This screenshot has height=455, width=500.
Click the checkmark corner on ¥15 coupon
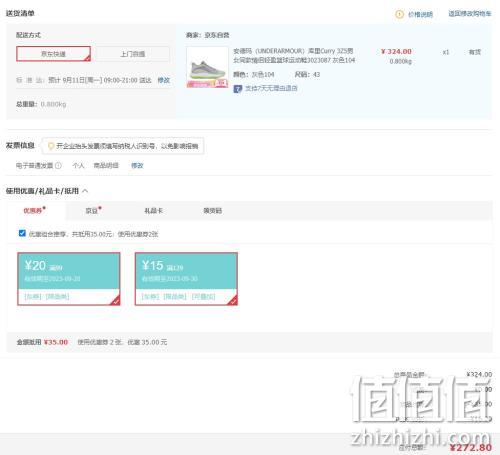pos(233,300)
